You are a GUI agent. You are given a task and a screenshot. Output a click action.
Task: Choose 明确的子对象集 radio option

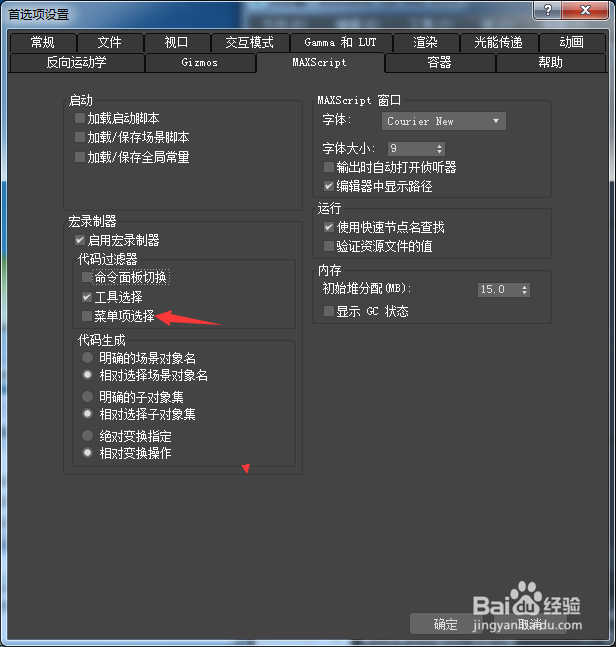tap(87, 397)
